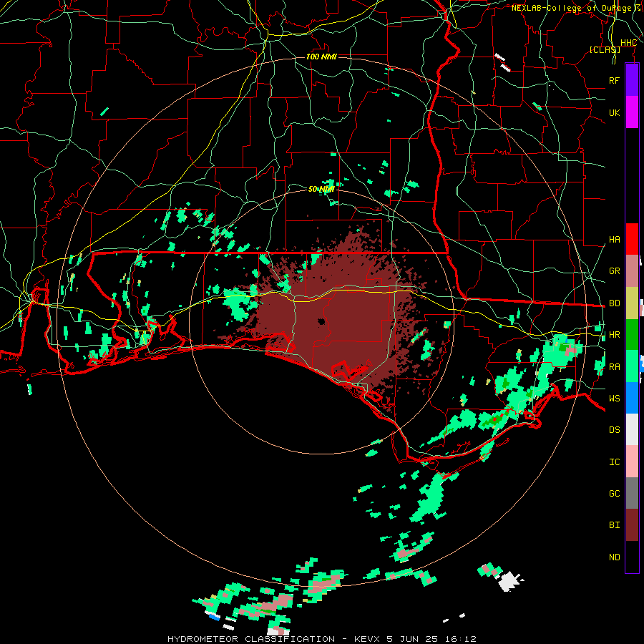
Task: Click the [CLAS] units label
Action: tap(605, 49)
